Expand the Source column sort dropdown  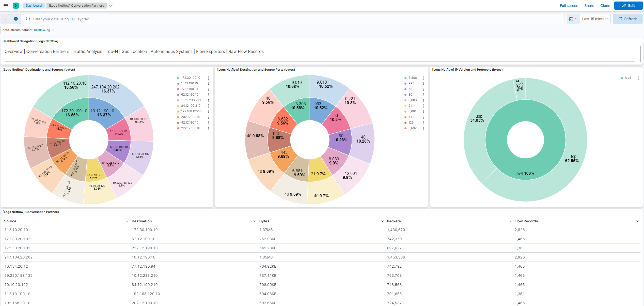coord(127,221)
